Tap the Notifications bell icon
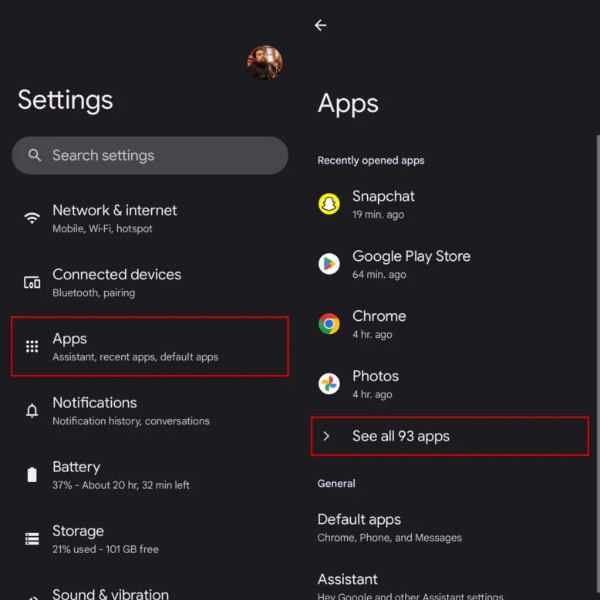This screenshot has height=600, width=600. (x=32, y=411)
